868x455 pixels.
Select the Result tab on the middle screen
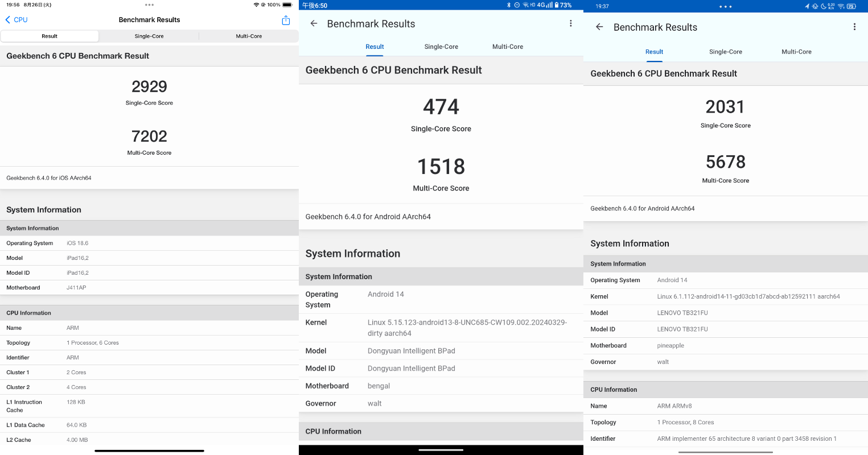coord(374,47)
